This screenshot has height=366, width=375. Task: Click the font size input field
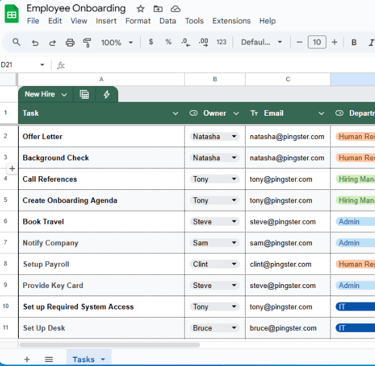pos(317,42)
